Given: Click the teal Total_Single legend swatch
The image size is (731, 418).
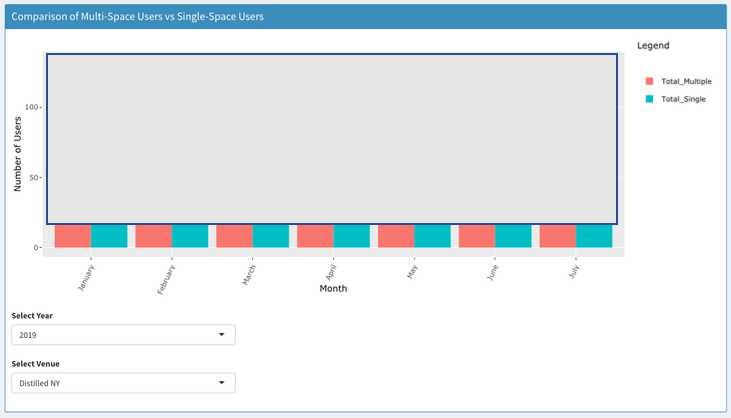Looking at the screenshot, I should [x=649, y=99].
